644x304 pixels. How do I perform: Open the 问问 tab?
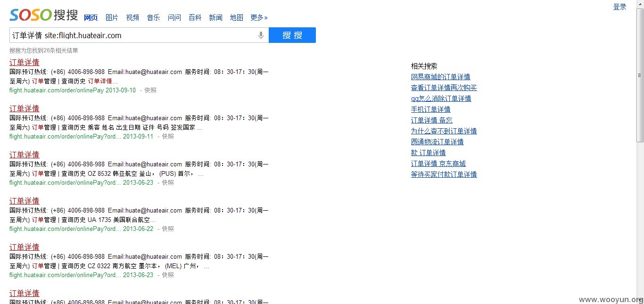click(x=174, y=17)
